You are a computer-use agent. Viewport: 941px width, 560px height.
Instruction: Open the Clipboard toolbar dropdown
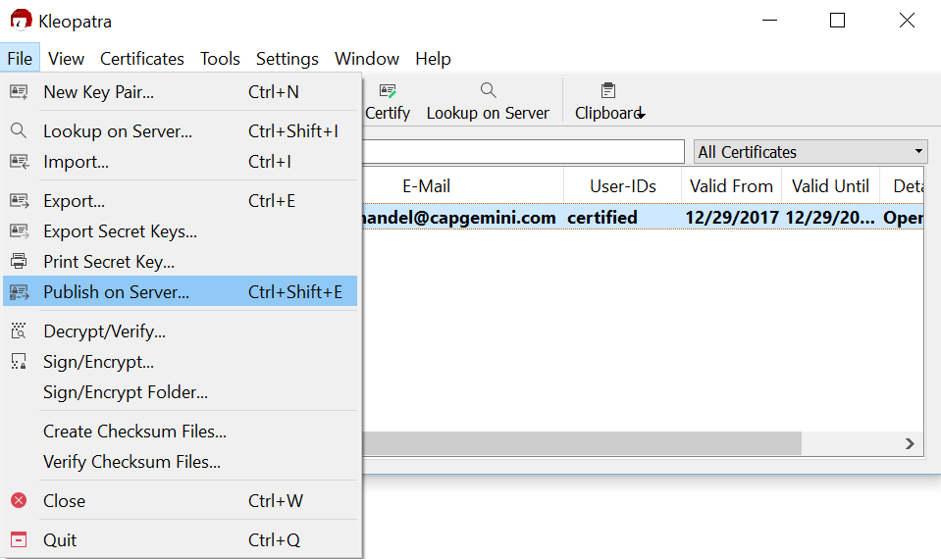609,102
